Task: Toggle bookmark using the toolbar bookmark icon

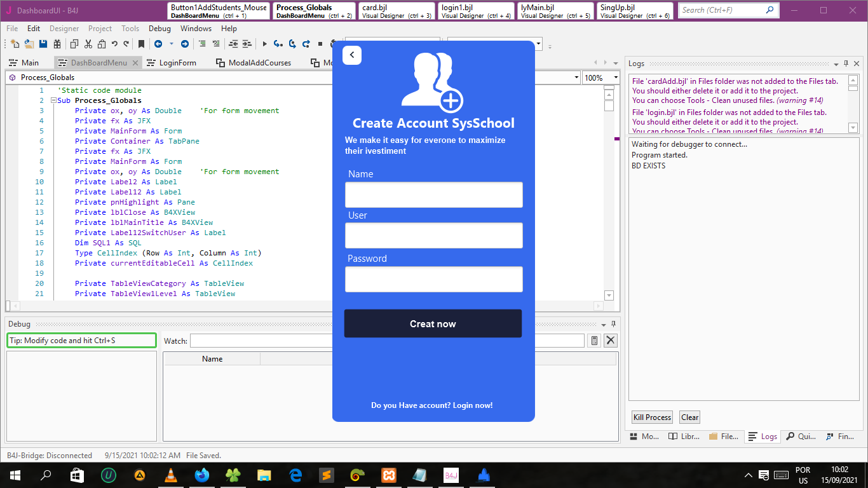Action: click(x=141, y=44)
